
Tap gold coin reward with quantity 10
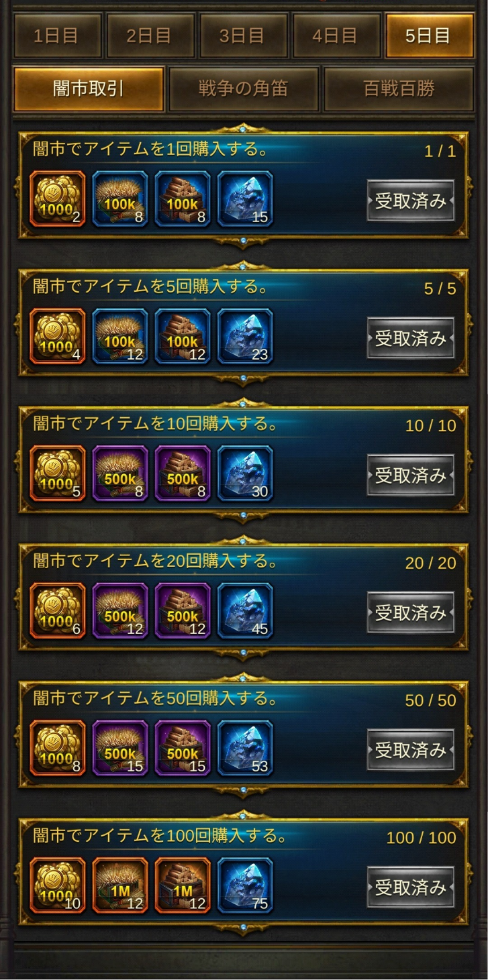tap(58, 885)
